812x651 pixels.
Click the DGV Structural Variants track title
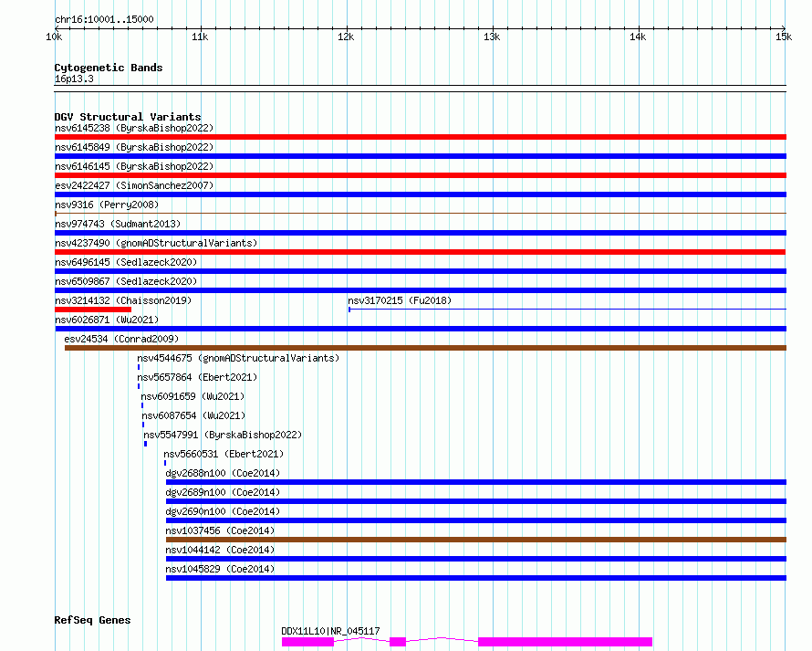click(128, 117)
